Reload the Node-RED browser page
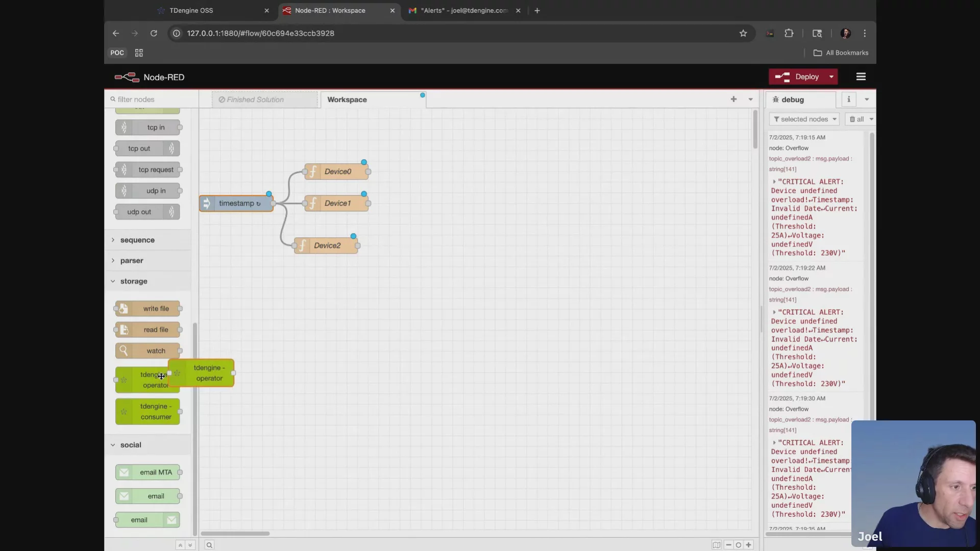Screen dimensions: 980x551 coord(154,33)
